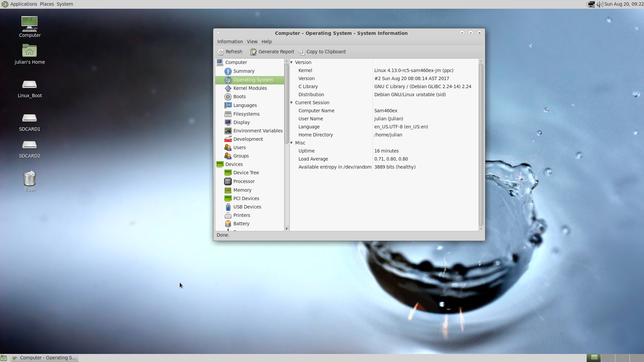
Task: Open the Applications menu in panel
Action: click(x=23, y=4)
